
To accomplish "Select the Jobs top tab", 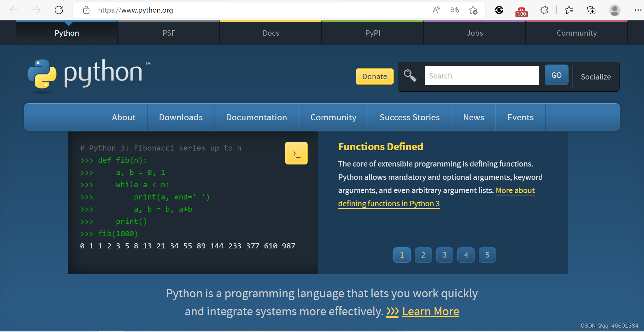I will click(475, 33).
